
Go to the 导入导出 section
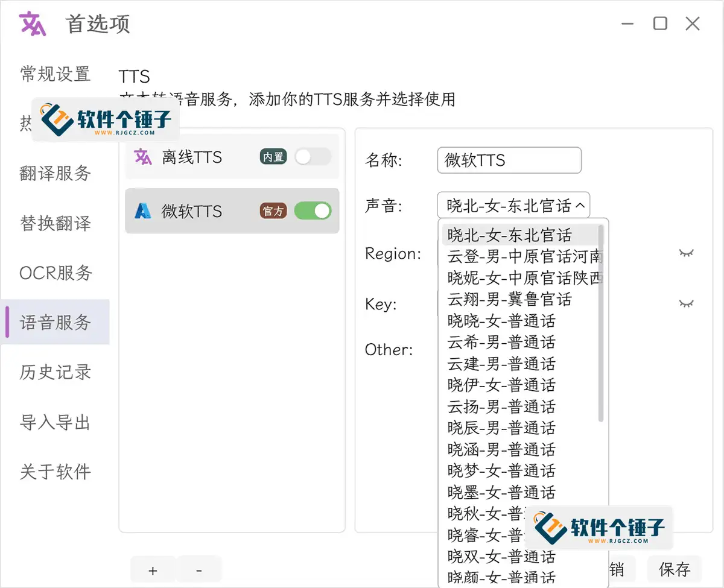55,422
